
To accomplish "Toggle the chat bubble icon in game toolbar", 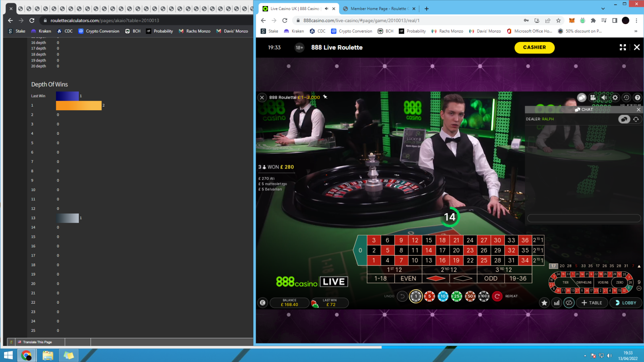I will [x=582, y=97].
